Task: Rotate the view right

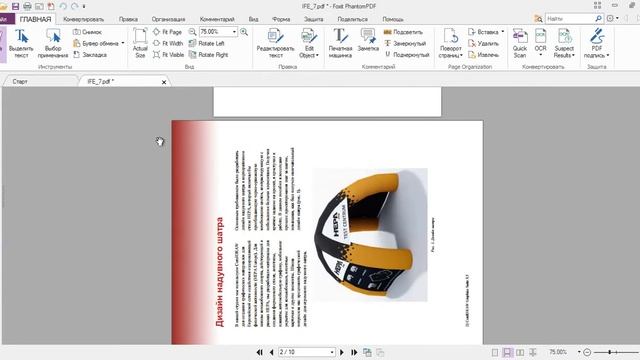Action: point(208,55)
